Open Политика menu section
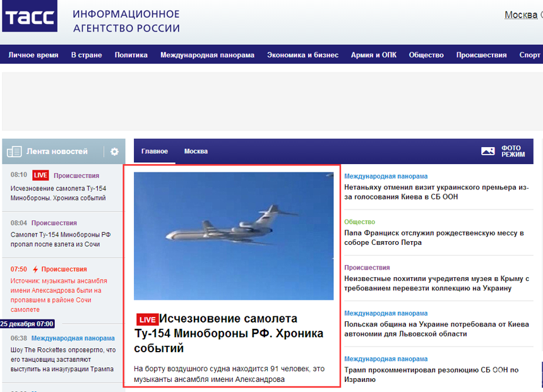Viewport: 543px width, 392px height. click(x=131, y=55)
